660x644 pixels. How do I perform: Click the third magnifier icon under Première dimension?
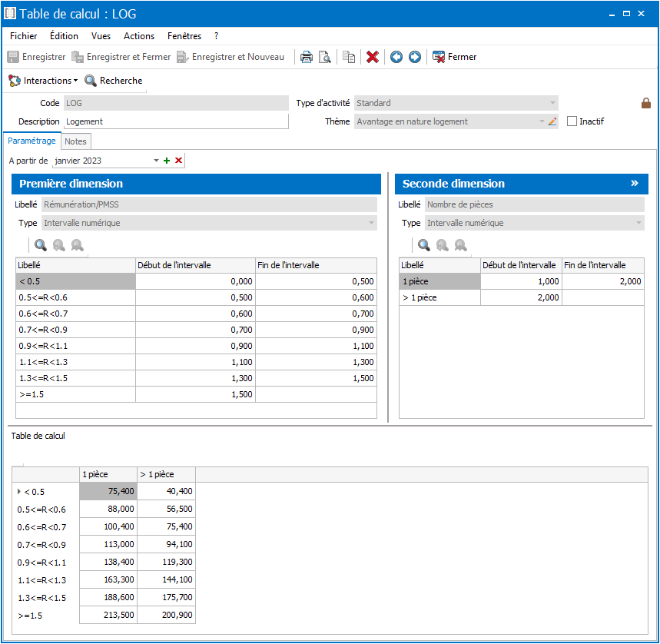pyautogui.click(x=78, y=245)
